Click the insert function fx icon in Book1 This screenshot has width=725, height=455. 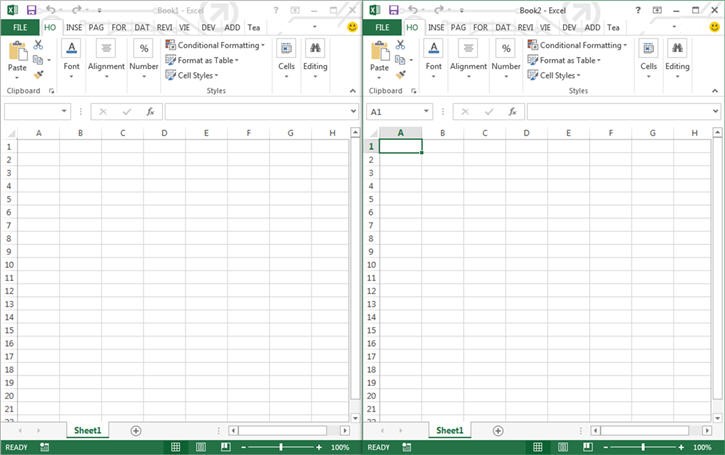(x=150, y=111)
